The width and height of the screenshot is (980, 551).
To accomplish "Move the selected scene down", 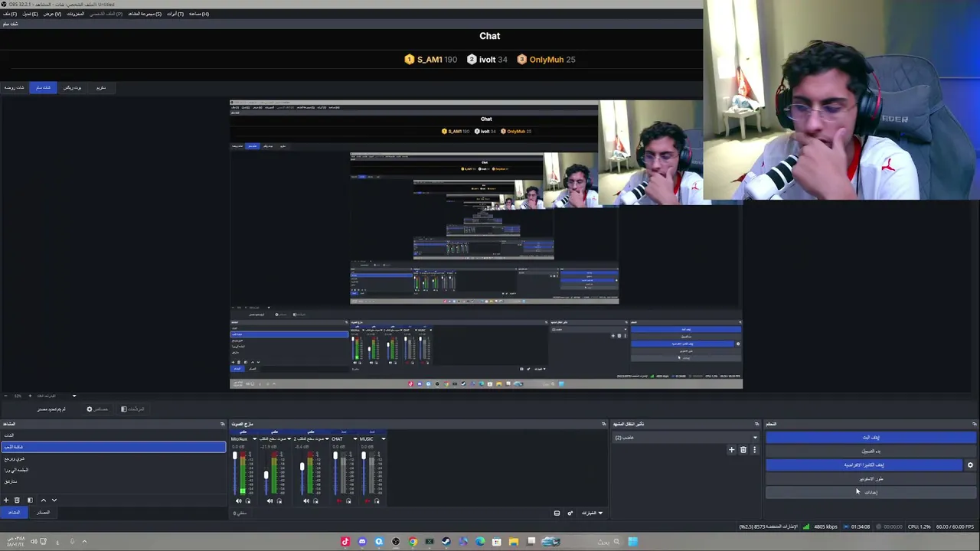I will coord(54,500).
